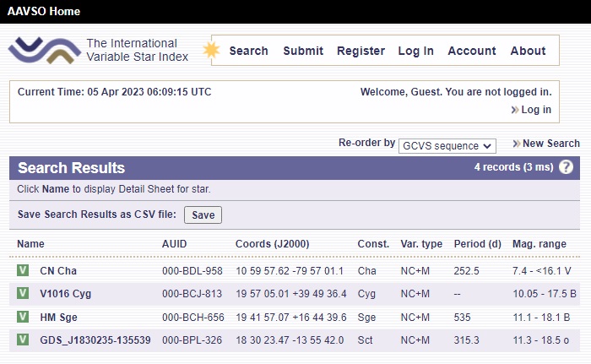Click period value 252.5
591x364 pixels.
click(x=466, y=271)
